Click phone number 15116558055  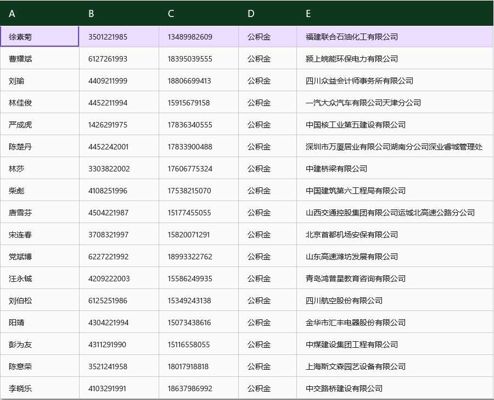199,345
